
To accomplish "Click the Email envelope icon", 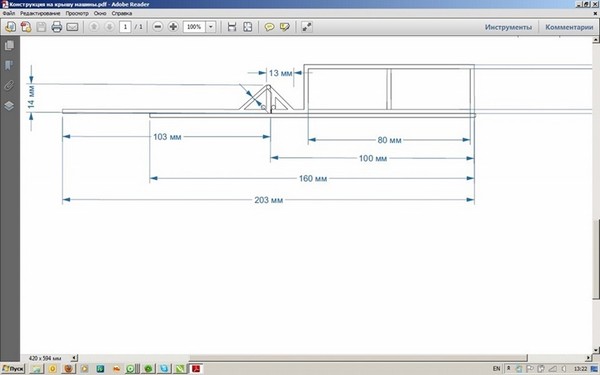I will (x=72, y=27).
